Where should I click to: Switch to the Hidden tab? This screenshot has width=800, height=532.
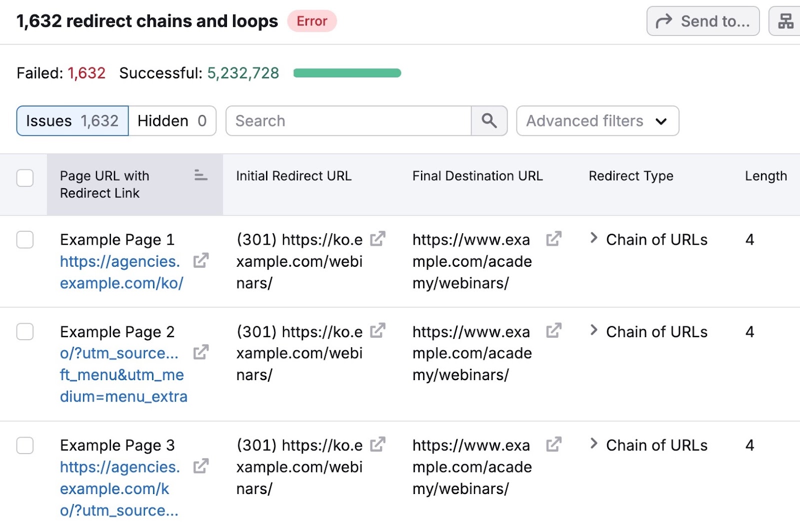(172, 121)
